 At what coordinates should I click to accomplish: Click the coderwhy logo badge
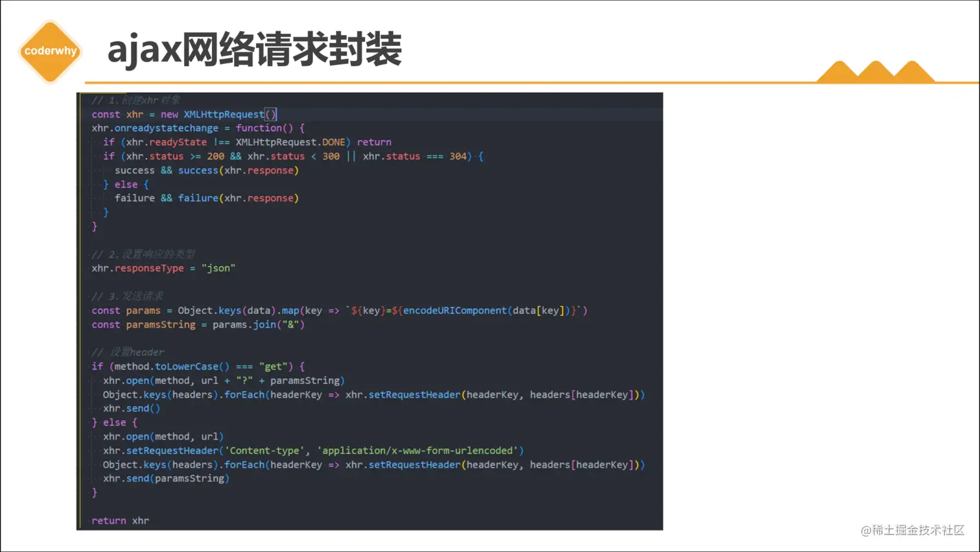pyautogui.click(x=50, y=51)
